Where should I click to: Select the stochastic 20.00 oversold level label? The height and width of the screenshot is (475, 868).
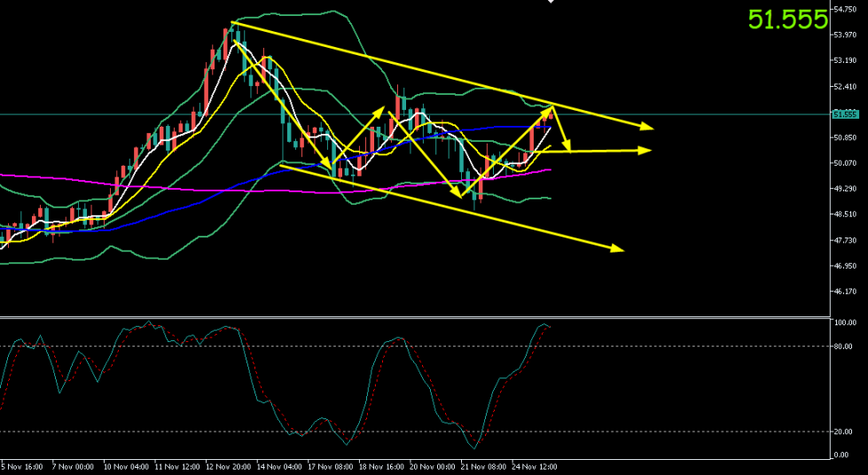[846, 432]
